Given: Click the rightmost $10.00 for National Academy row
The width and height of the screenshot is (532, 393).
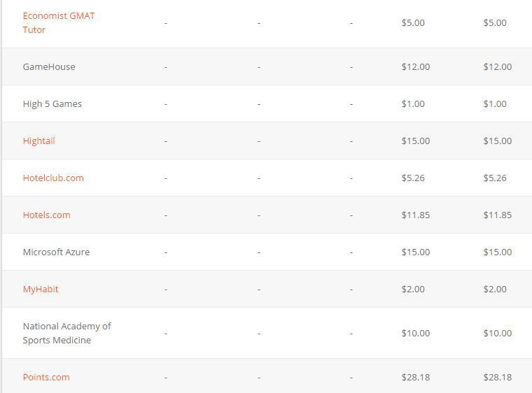Looking at the screenshot, I should coord(497,333).
